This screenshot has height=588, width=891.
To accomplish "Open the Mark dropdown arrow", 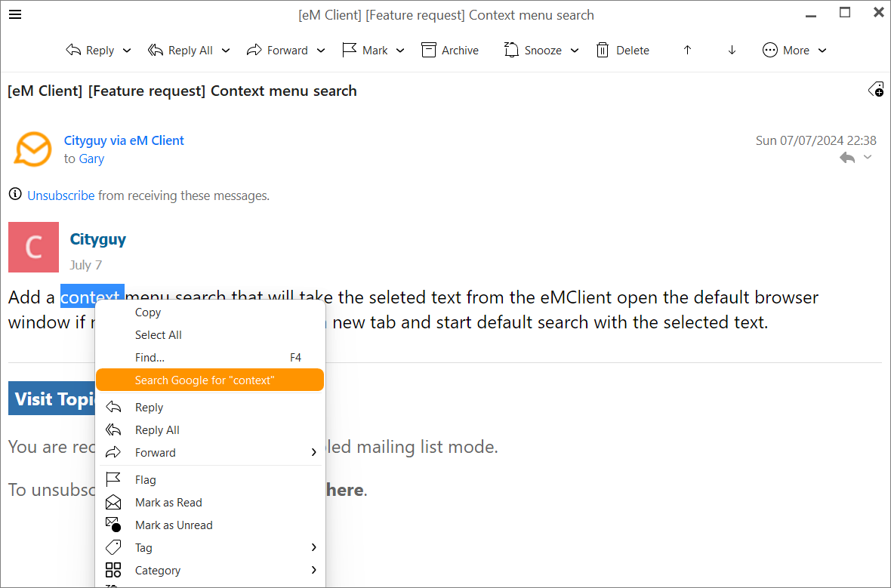I will pos(400,51).
